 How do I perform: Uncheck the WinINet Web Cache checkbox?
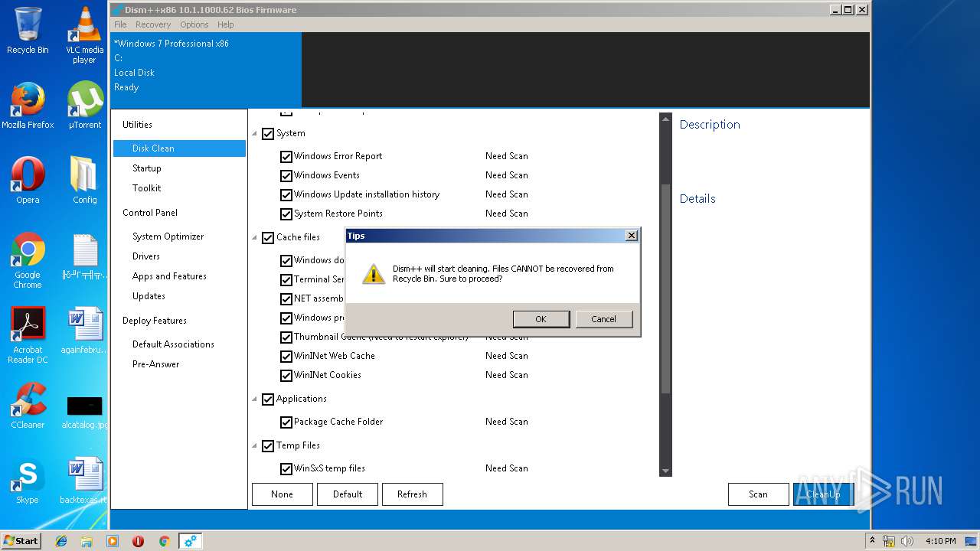click(x=286, y=357)
